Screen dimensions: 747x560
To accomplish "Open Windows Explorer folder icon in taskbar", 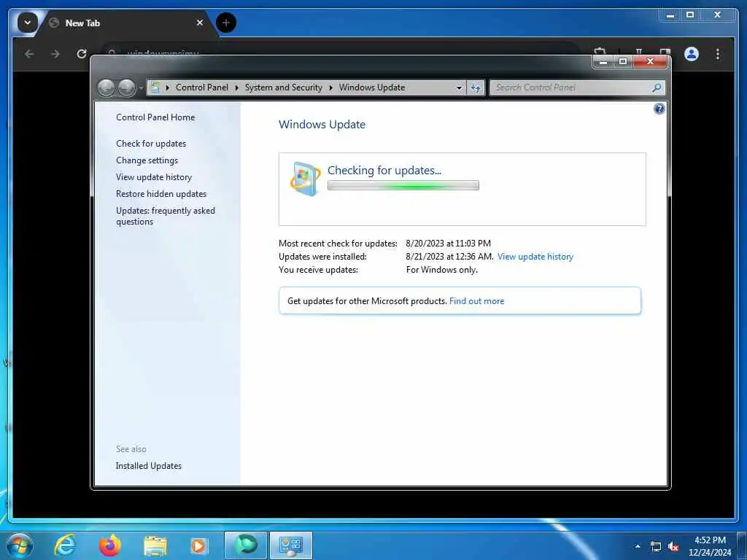I will pyautogui.click(x=155, y=546).
